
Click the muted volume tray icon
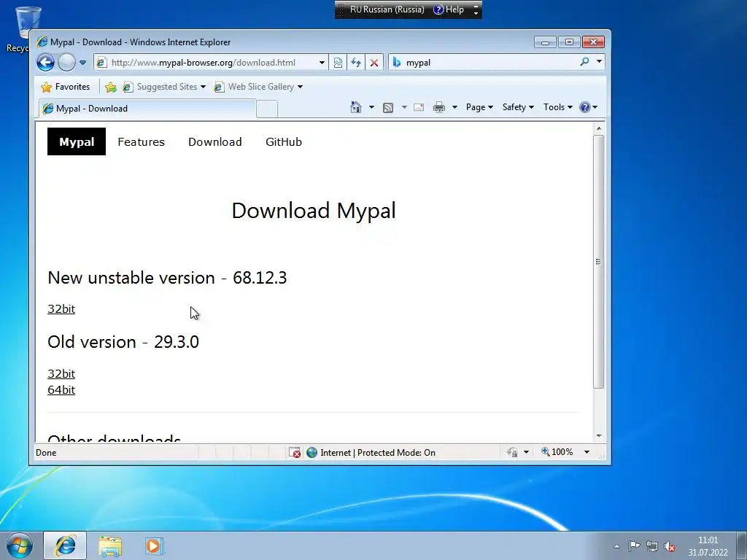(670, 546)
